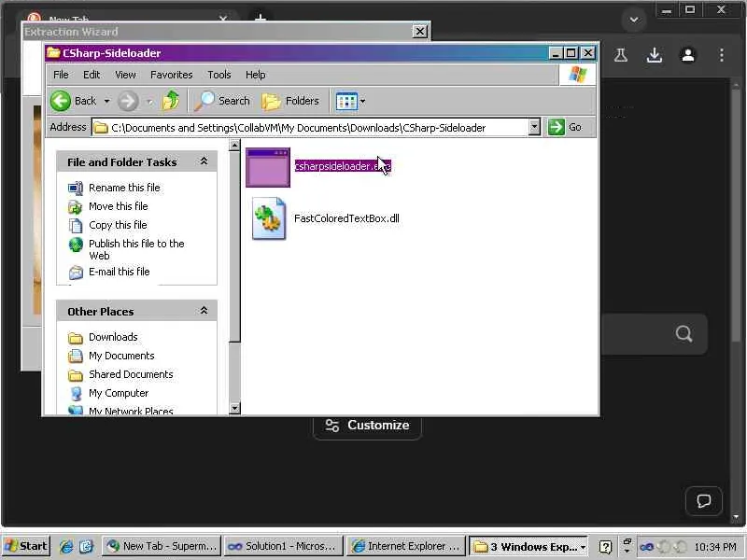Click Move this file
This screenshot has width=747, height=560.
pos(119,206)
